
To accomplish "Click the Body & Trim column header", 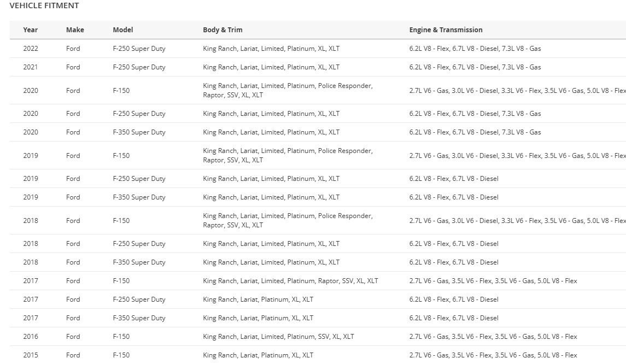I will pyautogui.click(x=223, y=30).
